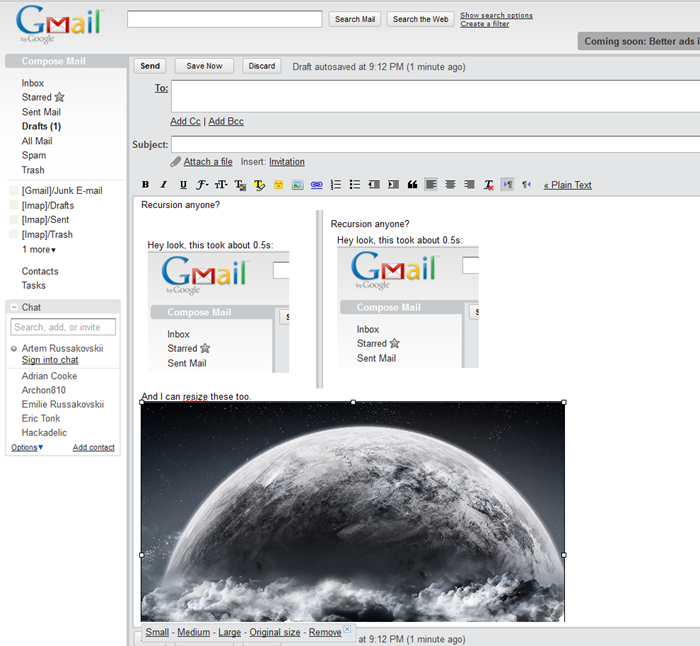The width and height of the screenshot is (700, 646).
Task: Click the remove formatting icon
Action: coord(489,185)
